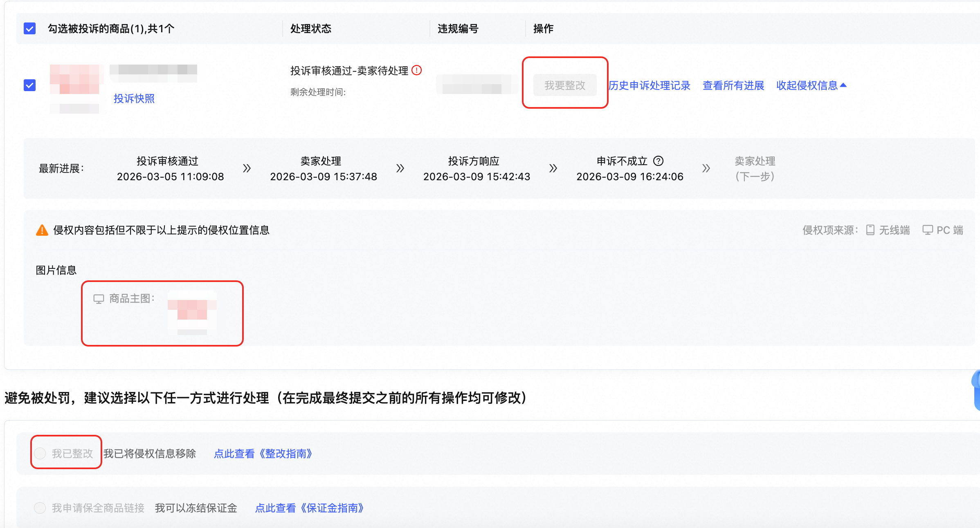
Task: Open 点此查看《保证金指南》 link
Action: pos(310,508)
